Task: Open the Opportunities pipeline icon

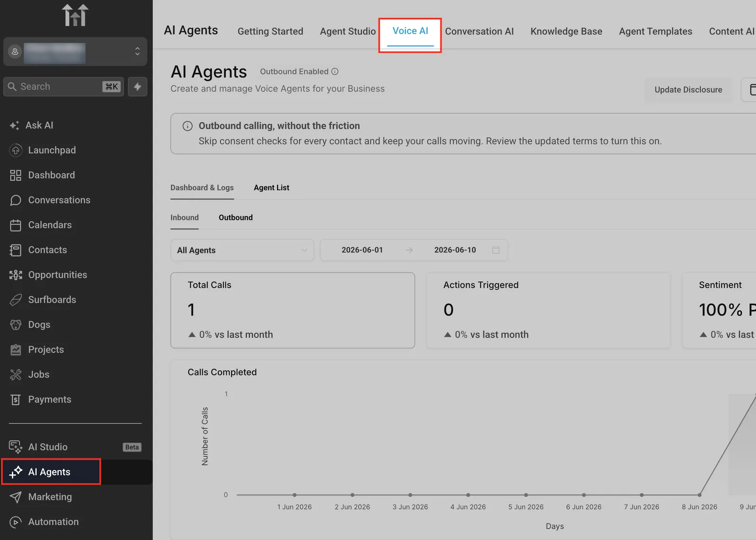Action: point(16,275)
